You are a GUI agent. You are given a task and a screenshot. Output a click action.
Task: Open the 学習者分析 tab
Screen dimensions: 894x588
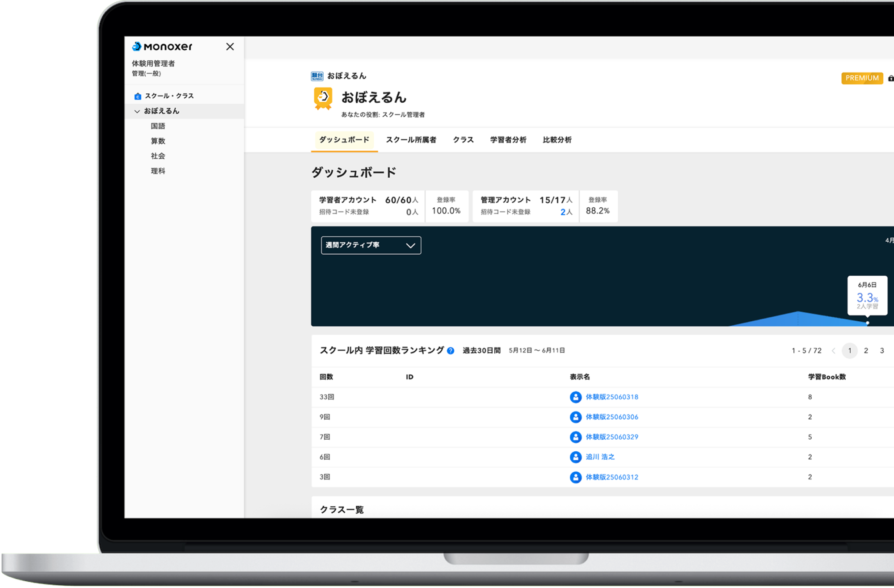(508, 140)
